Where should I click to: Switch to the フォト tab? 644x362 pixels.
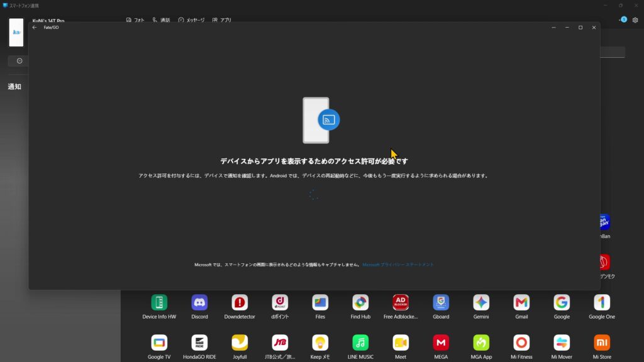[x=135, y=19]
